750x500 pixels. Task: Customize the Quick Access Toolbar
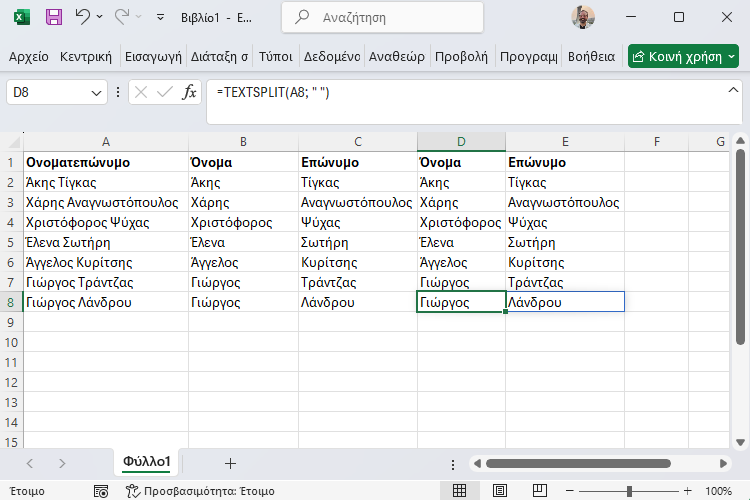pos(160,18)
